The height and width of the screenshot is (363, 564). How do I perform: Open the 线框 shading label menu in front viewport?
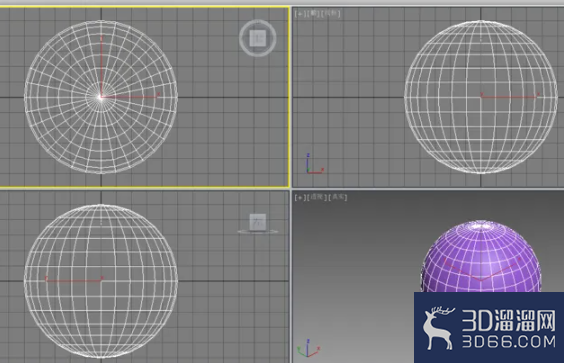click(x=331, y=14)
